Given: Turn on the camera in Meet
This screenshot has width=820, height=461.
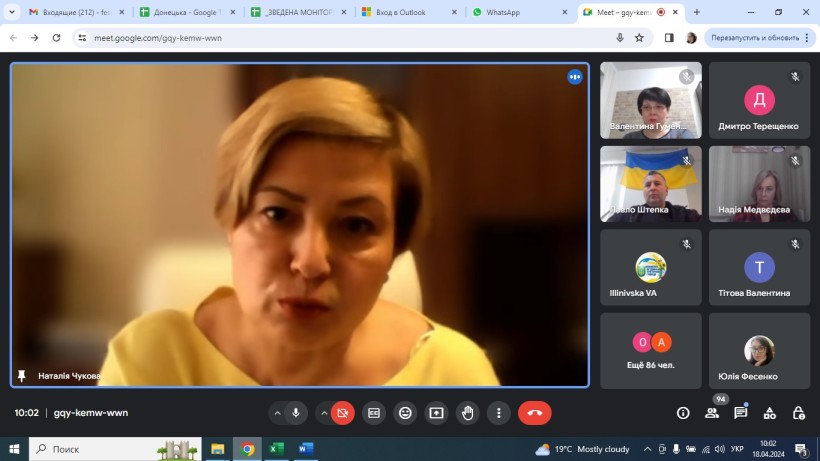Looking at the screenshot, I should 343,413.
